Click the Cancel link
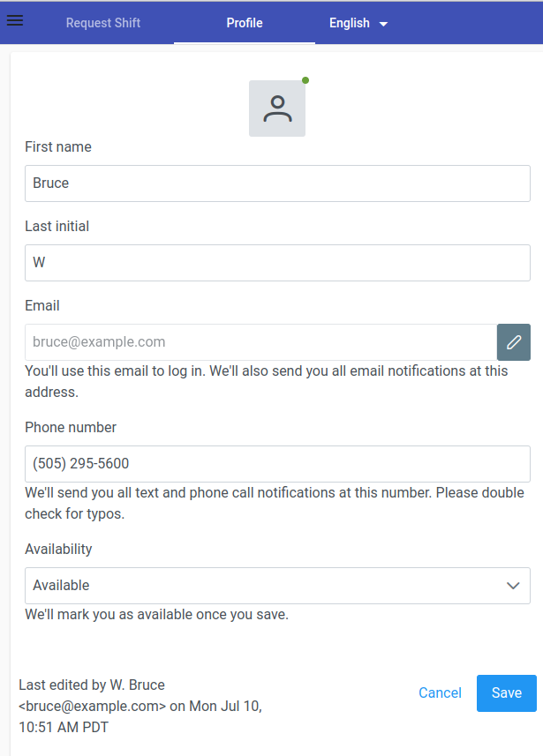Viewport: 543px width, 756px height. (440, 693)
